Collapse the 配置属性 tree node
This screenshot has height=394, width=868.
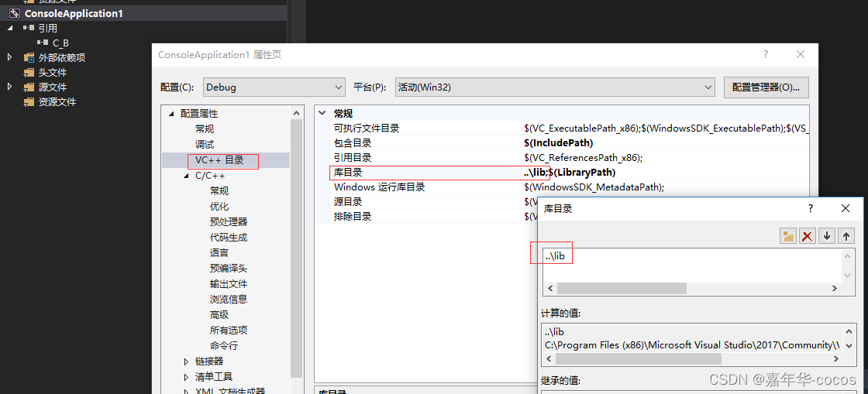tap(171, 114)
